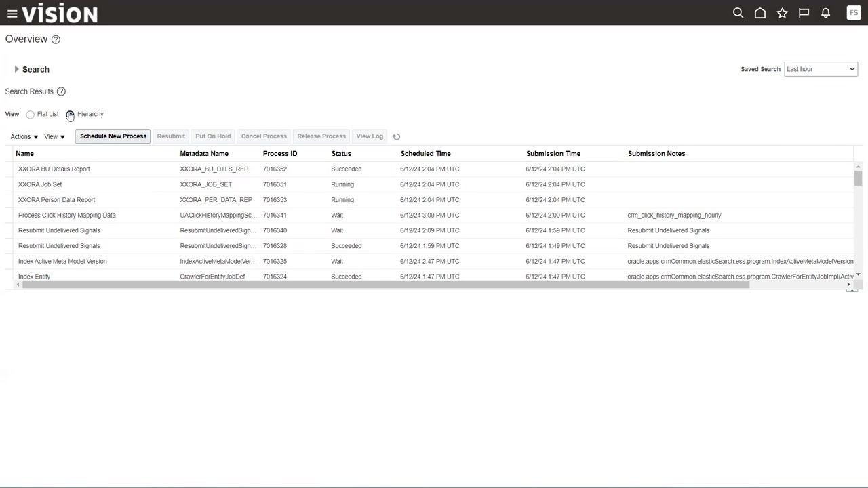
Task: Open the hamburger navigator menu
Action: click(12, 14)
